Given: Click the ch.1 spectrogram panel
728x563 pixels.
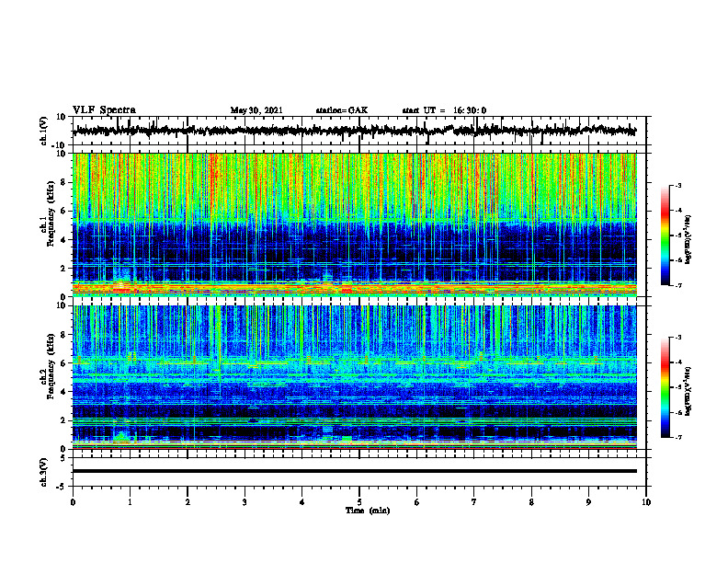Looking at the screenshot, I should click(x=354, y=224).
